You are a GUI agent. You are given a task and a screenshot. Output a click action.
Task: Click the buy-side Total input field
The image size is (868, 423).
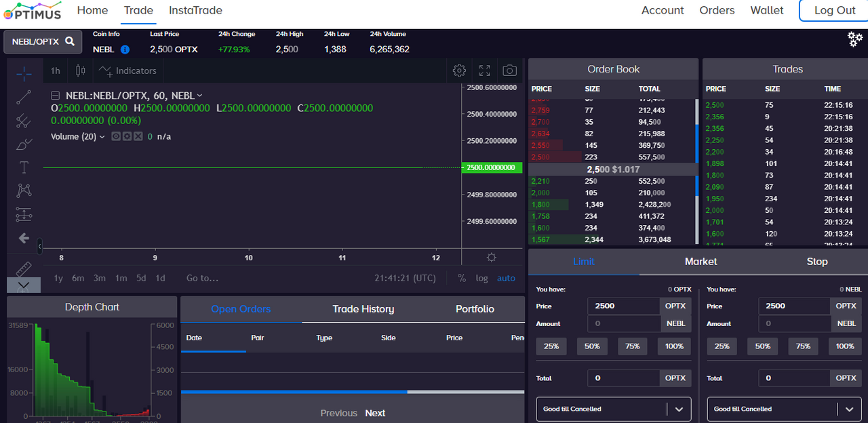[x=625, y=378]
